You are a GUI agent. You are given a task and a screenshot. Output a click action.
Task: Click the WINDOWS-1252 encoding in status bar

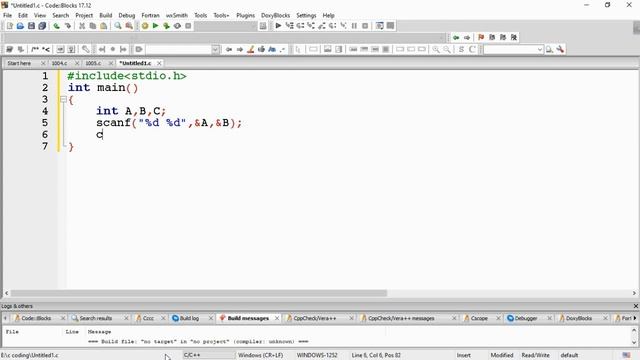(x=317, y=355)
